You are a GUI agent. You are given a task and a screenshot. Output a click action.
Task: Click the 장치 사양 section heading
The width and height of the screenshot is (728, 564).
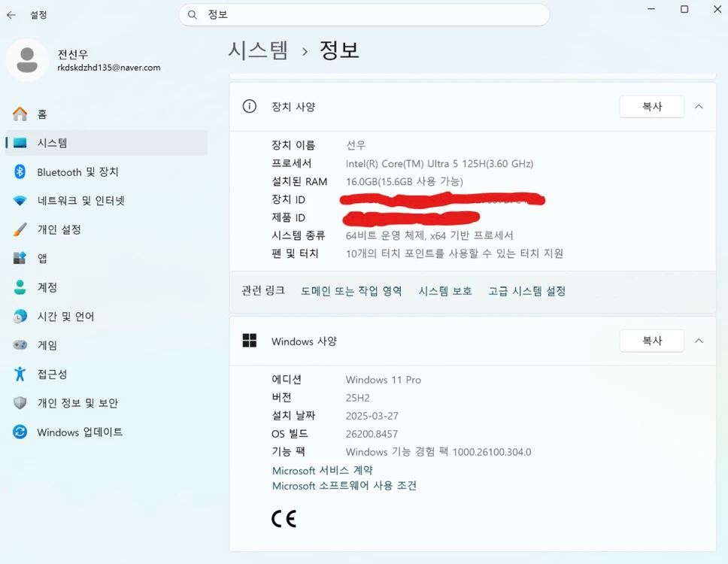(293, 107)
